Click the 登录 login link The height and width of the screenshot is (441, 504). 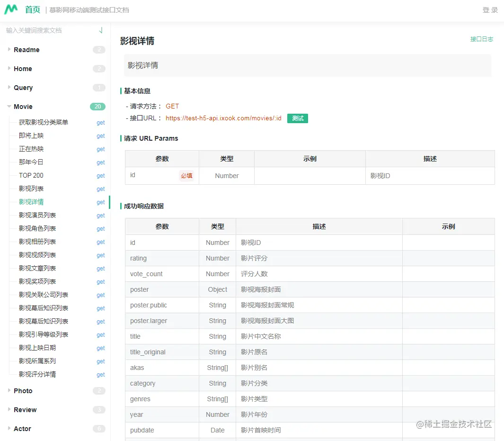coord(490,10)
